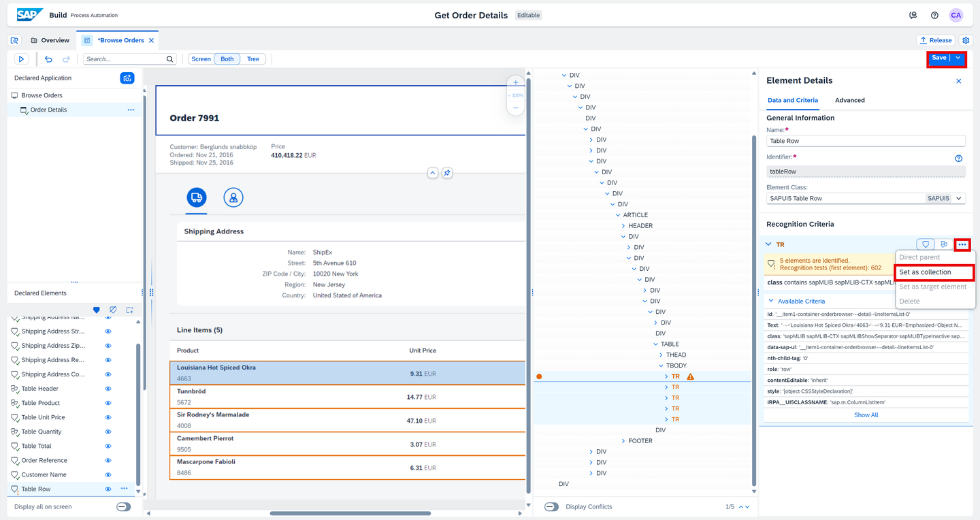Image resolution: width=980 pixels, height=520 pixels.
Task: Toggle Display Conflicts switch
Action: [552, 506]
